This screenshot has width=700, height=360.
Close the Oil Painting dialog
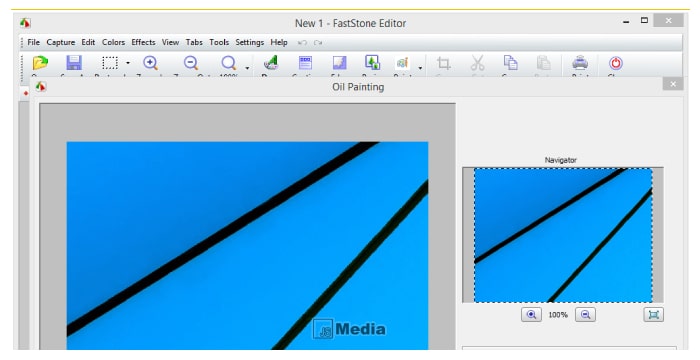coord(673,84)
